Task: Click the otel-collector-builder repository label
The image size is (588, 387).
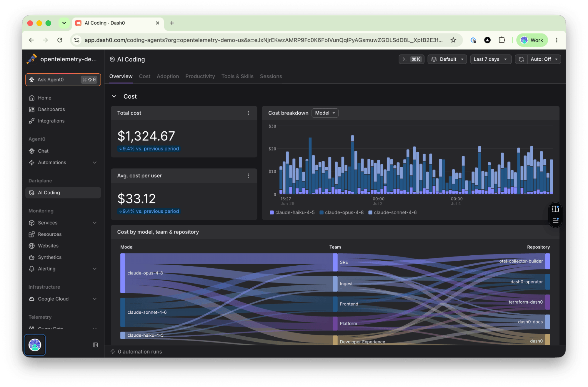Action: pos(521,261)
